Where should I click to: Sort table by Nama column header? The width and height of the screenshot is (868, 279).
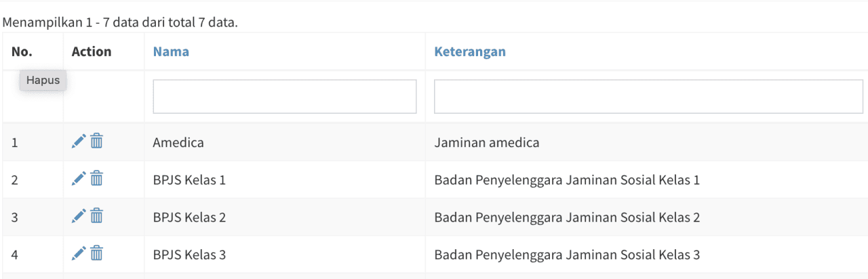[x=171, y=51]
